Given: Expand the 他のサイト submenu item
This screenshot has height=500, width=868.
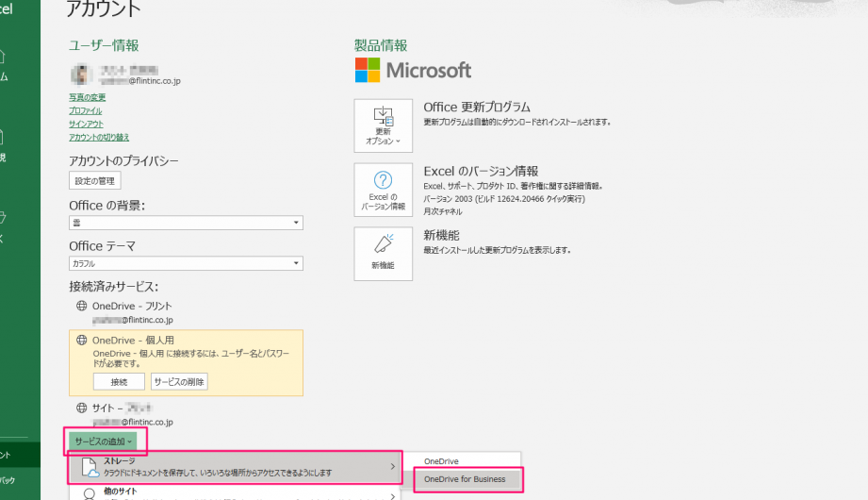Looking at the screenshot, I should click(x=236, y=494).
